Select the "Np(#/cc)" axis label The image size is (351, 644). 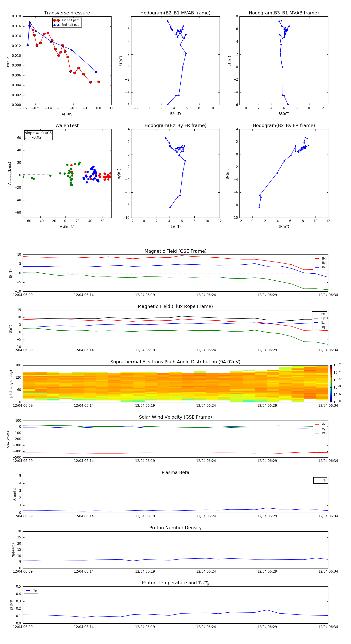point(13,550)
